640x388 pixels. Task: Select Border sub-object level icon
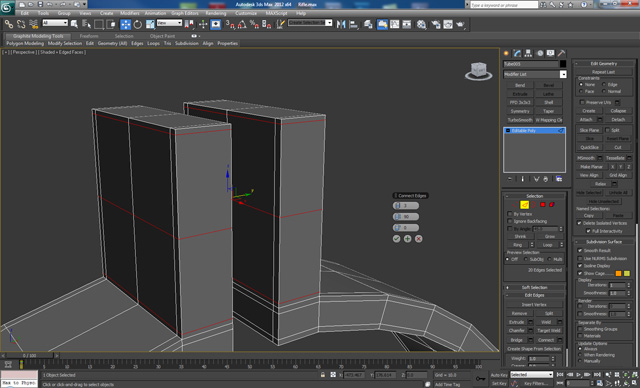533,204
